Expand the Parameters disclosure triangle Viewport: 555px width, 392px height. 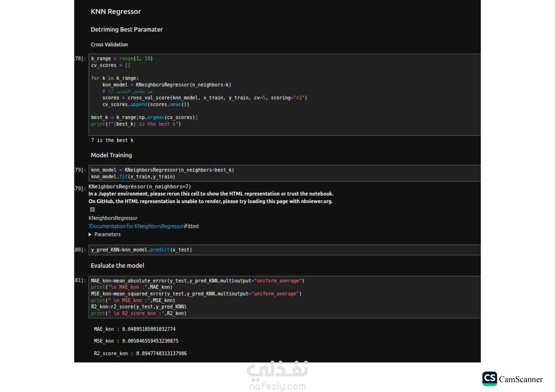(x=90, y=235)
